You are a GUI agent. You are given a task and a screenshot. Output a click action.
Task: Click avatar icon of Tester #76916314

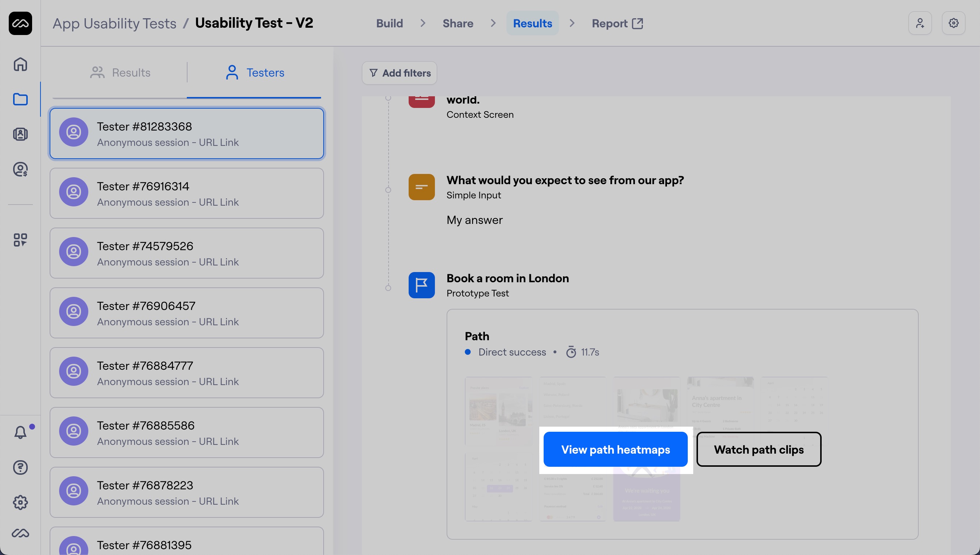[74, 192]
